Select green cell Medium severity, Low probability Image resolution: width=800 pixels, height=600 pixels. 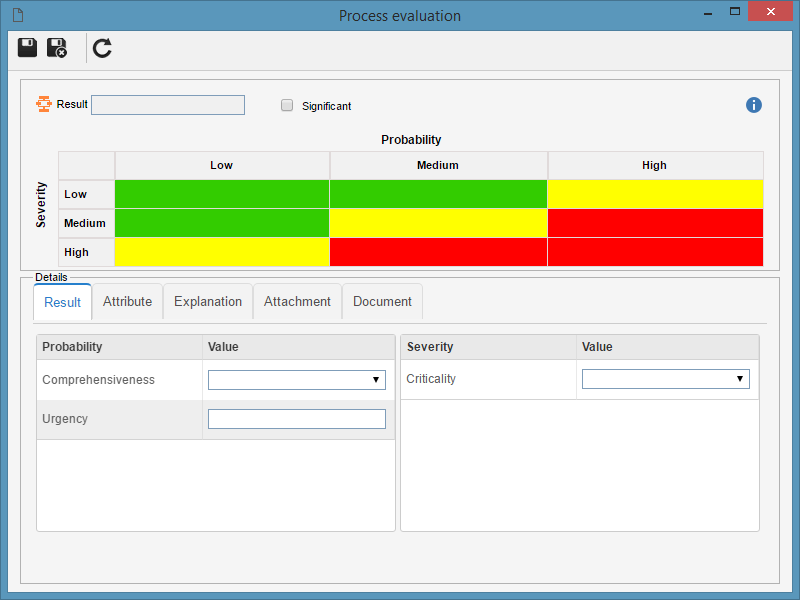(222, 223)
